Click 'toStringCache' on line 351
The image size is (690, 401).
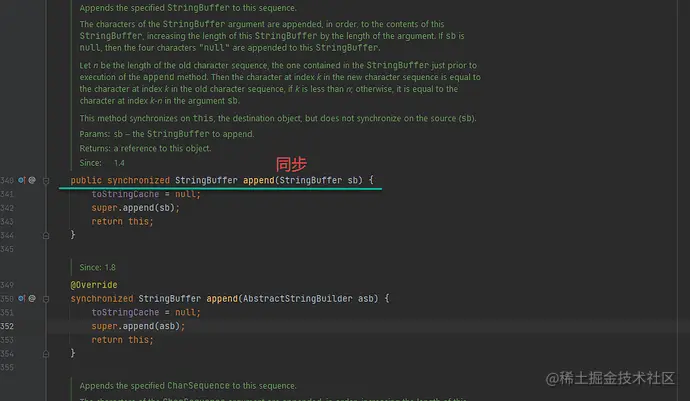click(x=125, y=313)
